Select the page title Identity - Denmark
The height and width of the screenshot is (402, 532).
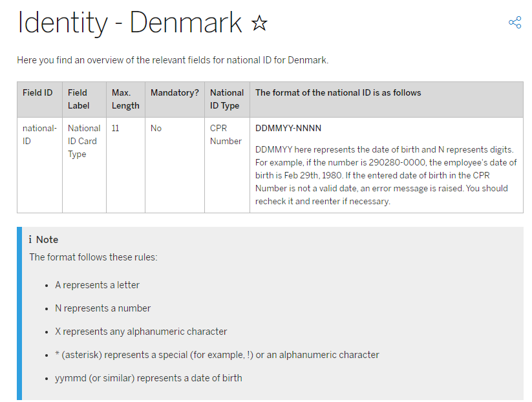click(x=129, y=23)
